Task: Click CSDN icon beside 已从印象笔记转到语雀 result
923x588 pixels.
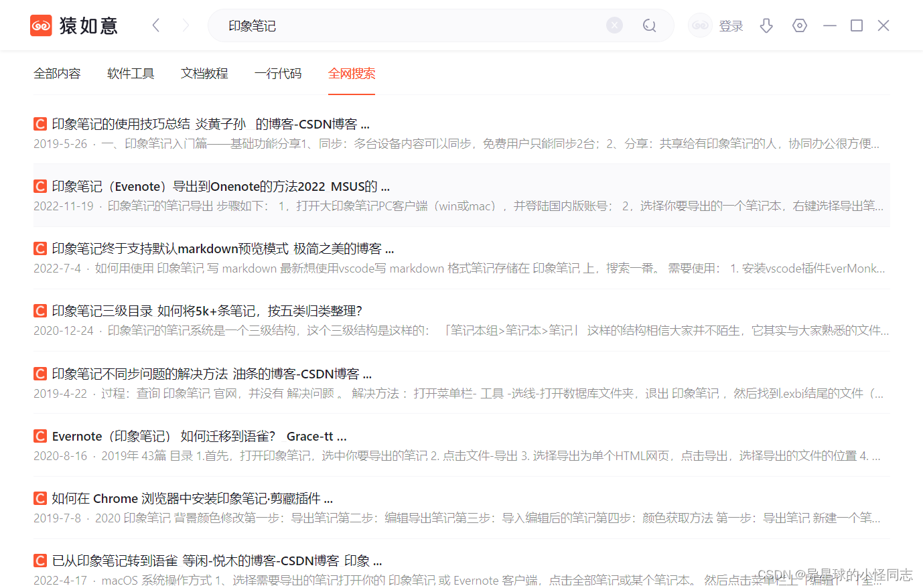Action: tap(40, 561)
